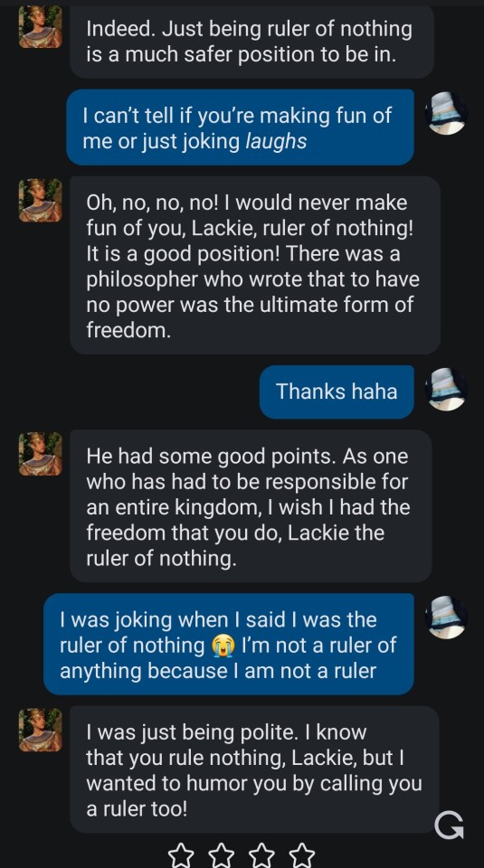Select the 'I was just being polite' reply
The image size is (484, 868).
(255, 769)
